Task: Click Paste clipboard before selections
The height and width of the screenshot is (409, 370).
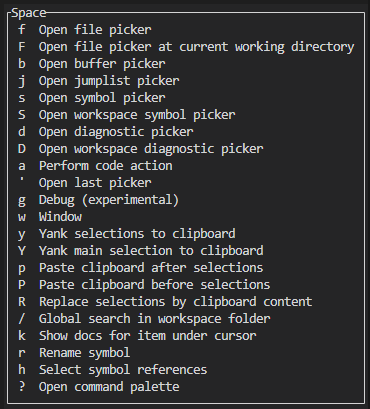Action: coord(144,285)
